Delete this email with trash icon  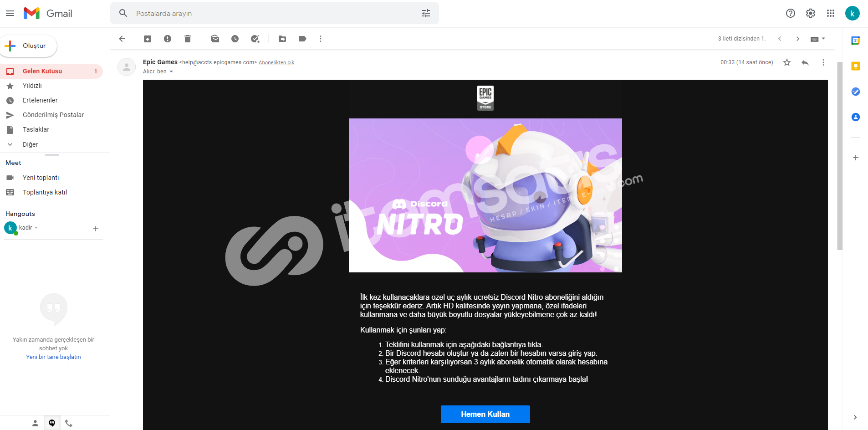point(188,39)
